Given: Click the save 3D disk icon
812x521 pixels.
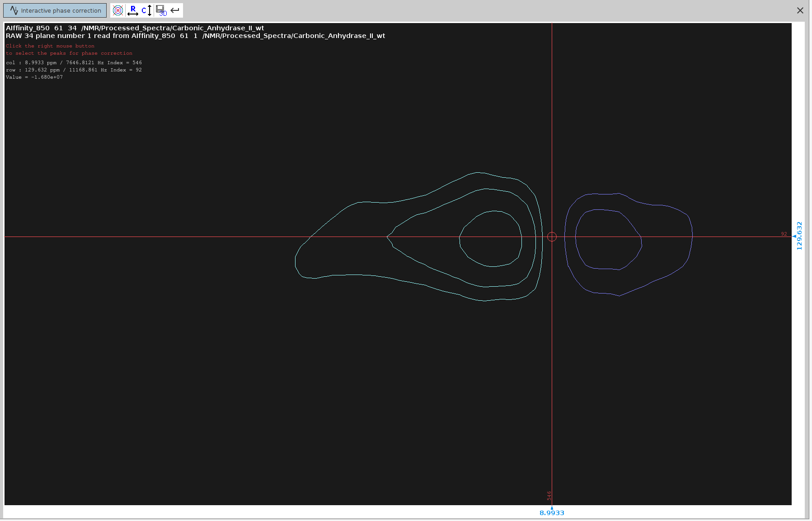Looking at the screenshot, I should [161, 10].
